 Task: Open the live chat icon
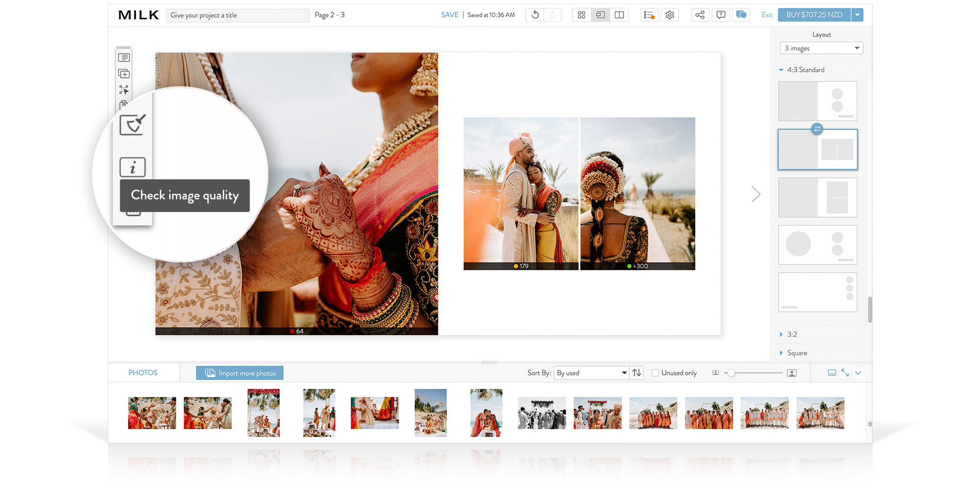click(741, 15)
